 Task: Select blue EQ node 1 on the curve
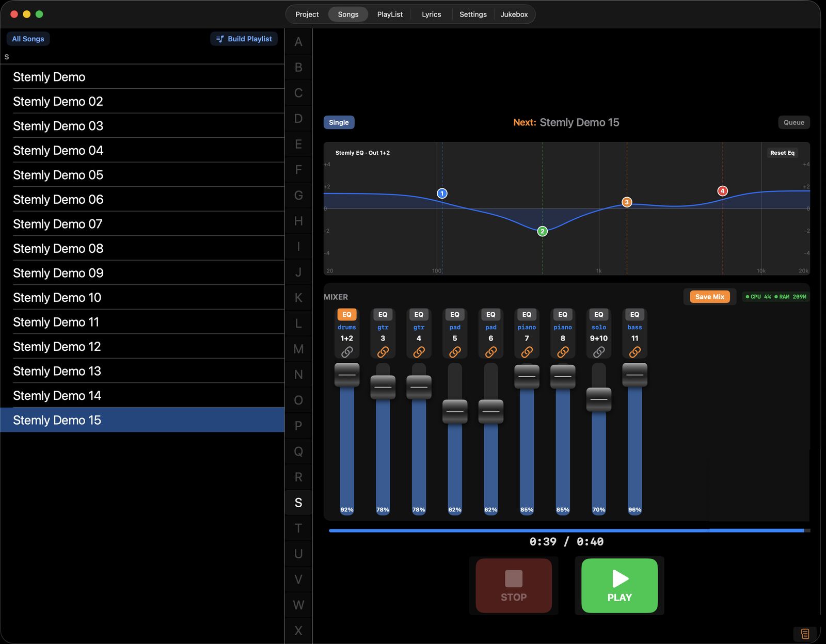click(442, 194)
